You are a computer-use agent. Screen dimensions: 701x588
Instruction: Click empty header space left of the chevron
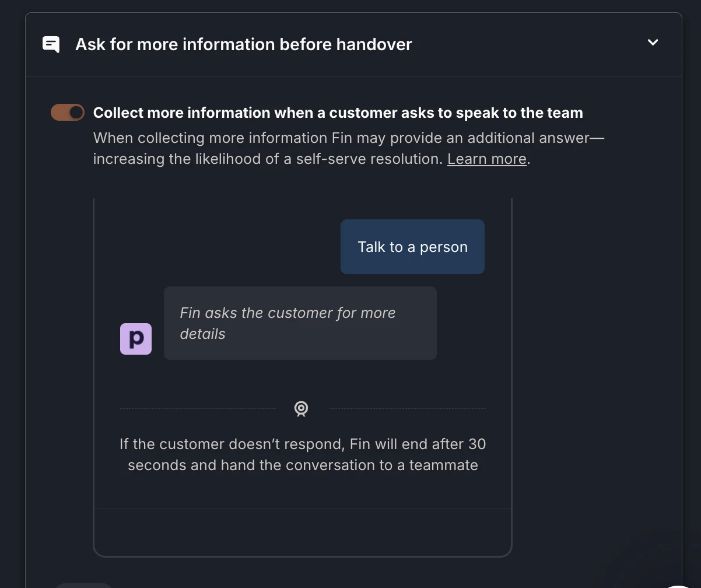525,44
